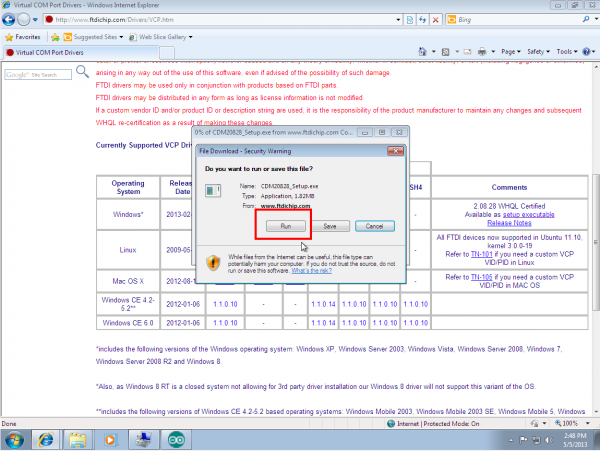Open the Tools dropdown menu
Screen dimensions: 600x451
[568, 51]
